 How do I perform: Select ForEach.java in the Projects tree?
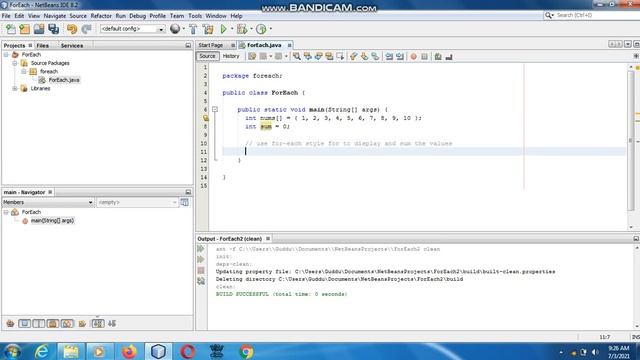pos(64,80)
